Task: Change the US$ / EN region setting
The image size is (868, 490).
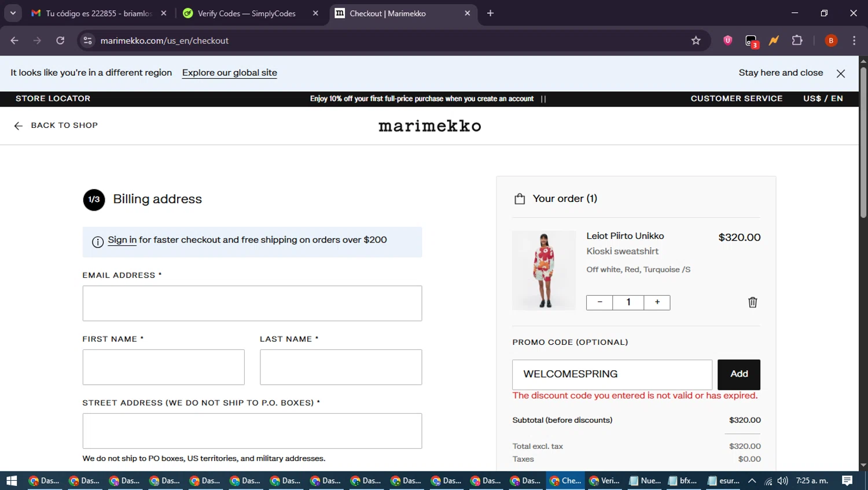Action: tap(823, 98)
